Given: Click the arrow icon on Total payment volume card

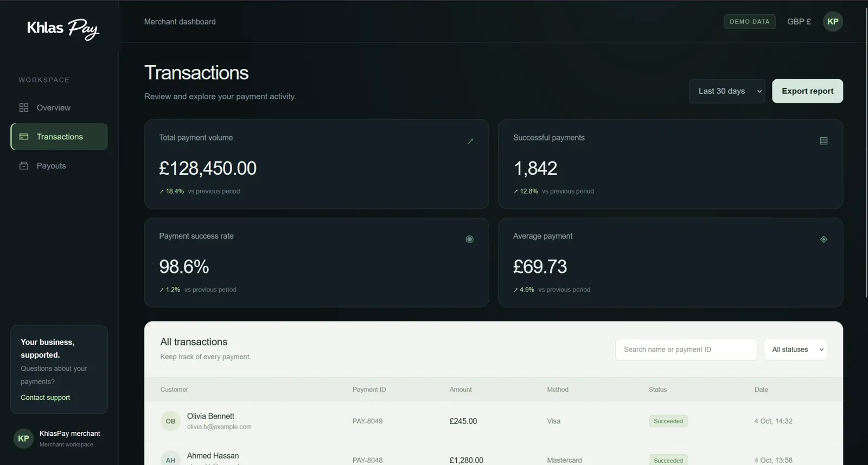Looking at the screenshot, I should point(470,141).
